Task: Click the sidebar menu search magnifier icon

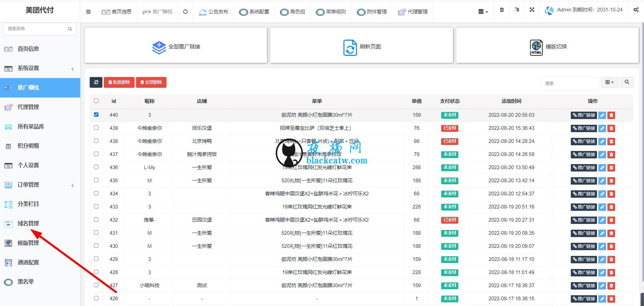Action: pos(70,29)
